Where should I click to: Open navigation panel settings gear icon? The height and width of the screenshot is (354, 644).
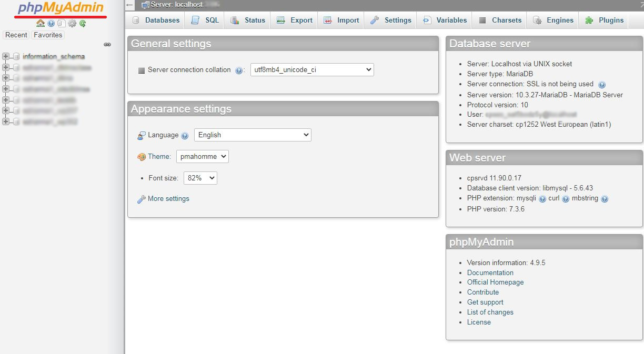(72, 23)
